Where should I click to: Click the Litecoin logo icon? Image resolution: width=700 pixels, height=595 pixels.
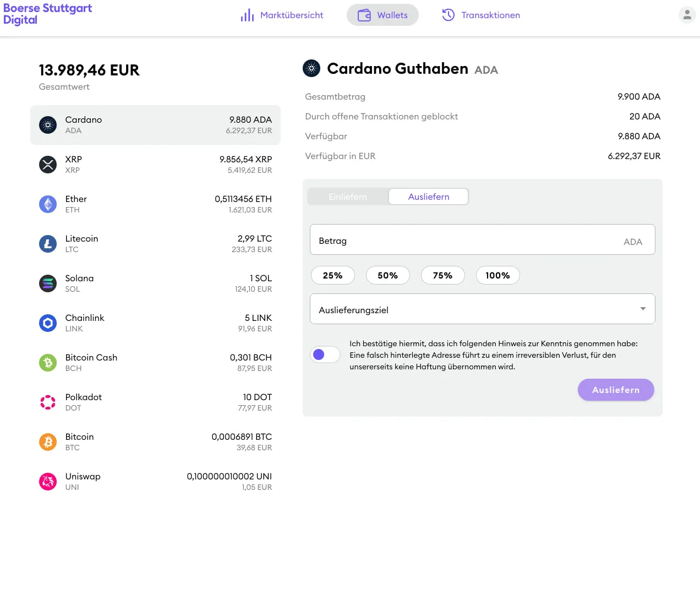pos(48,244)
